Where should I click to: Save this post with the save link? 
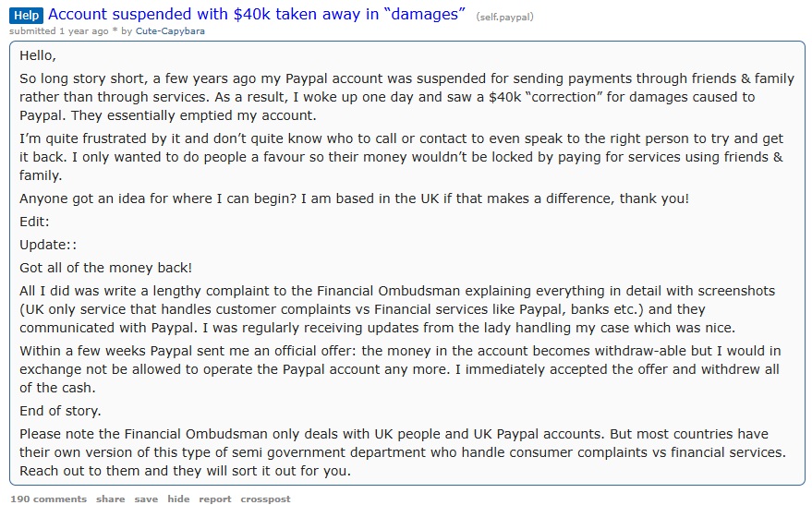(146, 499)
